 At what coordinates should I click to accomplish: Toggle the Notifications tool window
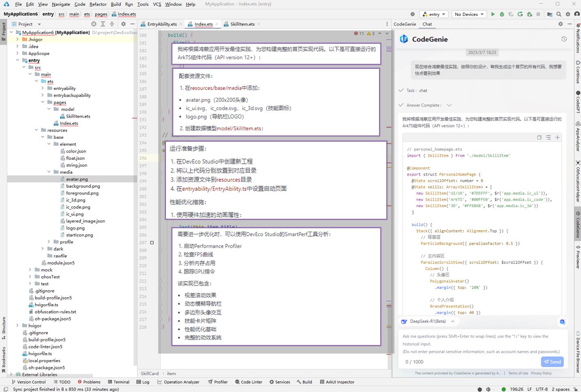click(578, 38)
